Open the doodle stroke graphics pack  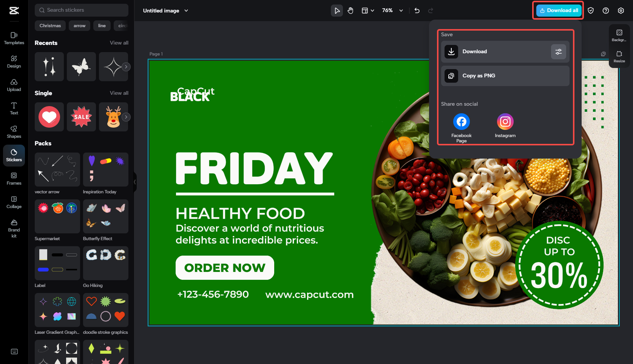tap(106, 310)
